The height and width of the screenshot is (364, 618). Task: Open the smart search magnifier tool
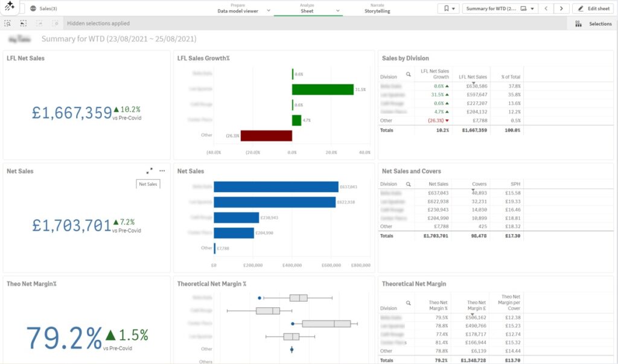click(x=8, y=23)
